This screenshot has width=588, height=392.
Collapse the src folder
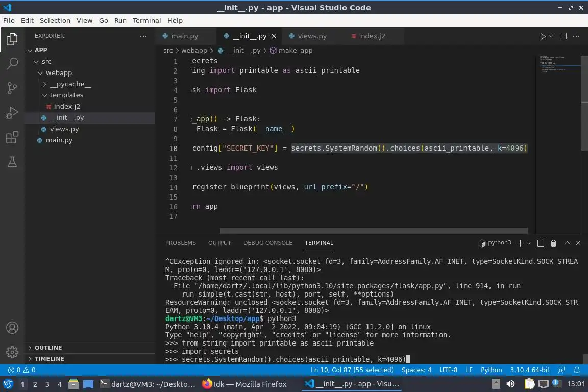pos(90,61)
